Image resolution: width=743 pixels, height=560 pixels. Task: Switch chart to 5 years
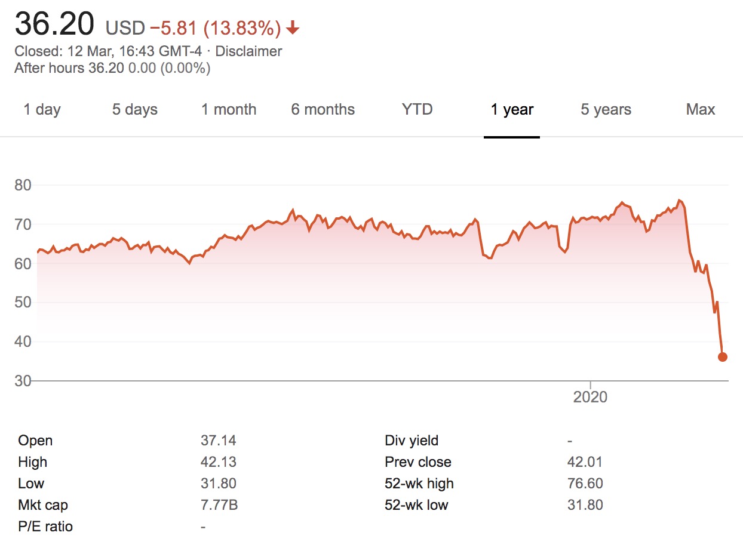click(x=606, y=110)
